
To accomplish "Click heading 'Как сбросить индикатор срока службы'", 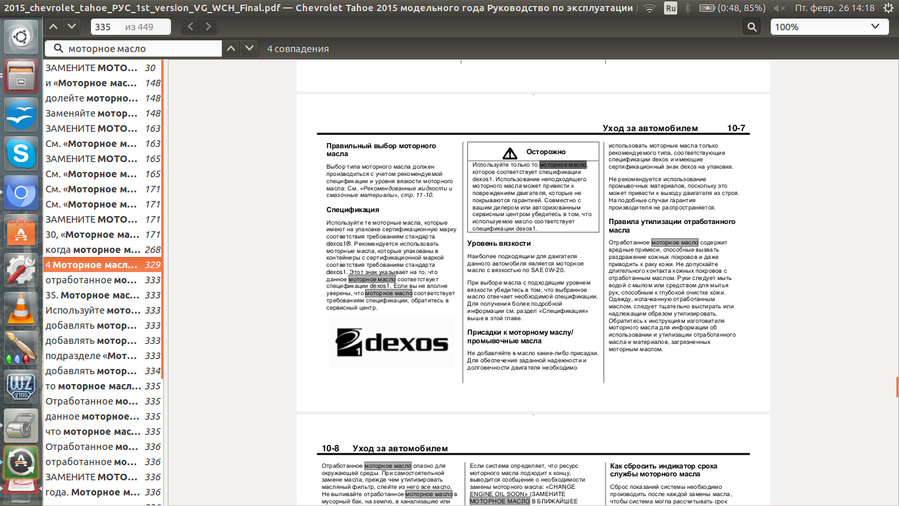I will click(663, 470).
